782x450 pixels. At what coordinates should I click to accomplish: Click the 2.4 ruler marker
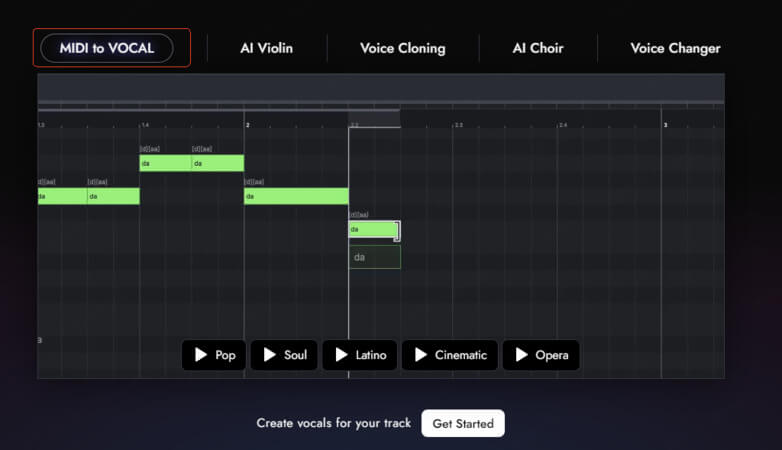[x=563, y=125]
